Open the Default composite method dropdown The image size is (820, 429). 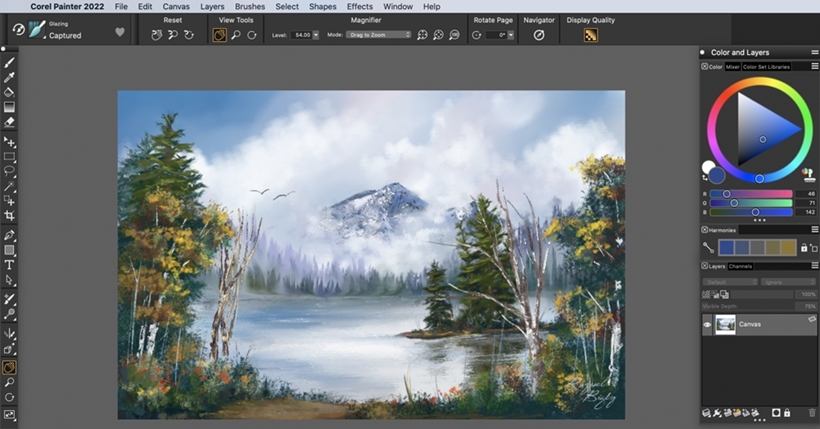730,282
